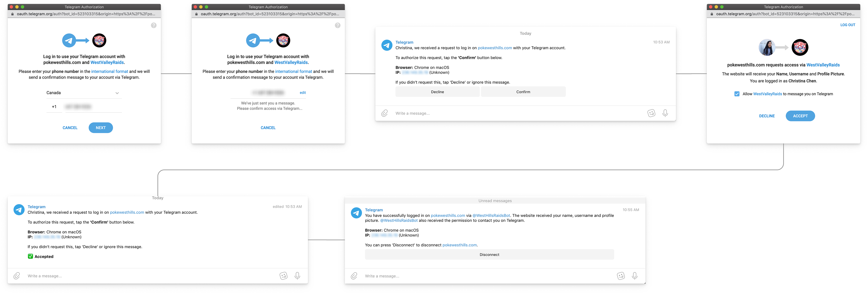Click Telegram avatar in 10:53 AM Confirm message
The image size is (868, 295).
tap(387, 45)
